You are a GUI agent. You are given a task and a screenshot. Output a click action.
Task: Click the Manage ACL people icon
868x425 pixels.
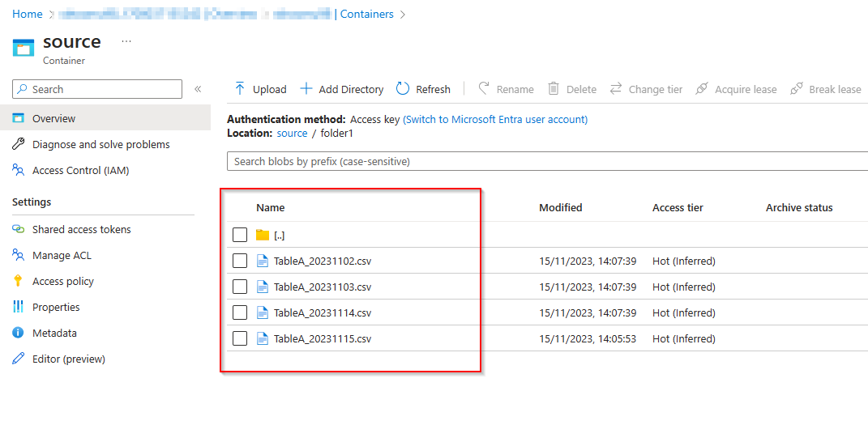coord(19,255)
